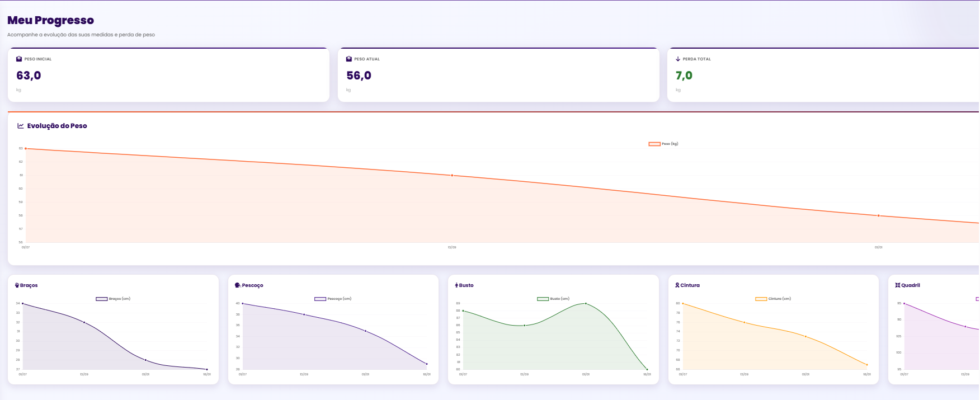
Task: Toggle the Busto (cm) legend label
Action: click(x=559, y=299)
